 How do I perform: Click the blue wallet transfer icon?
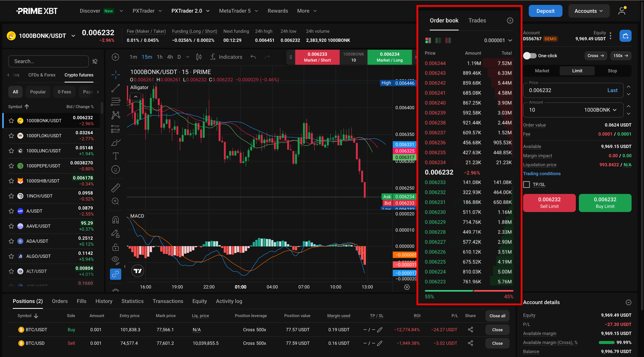pyautogui.click(x=625, y=36)
